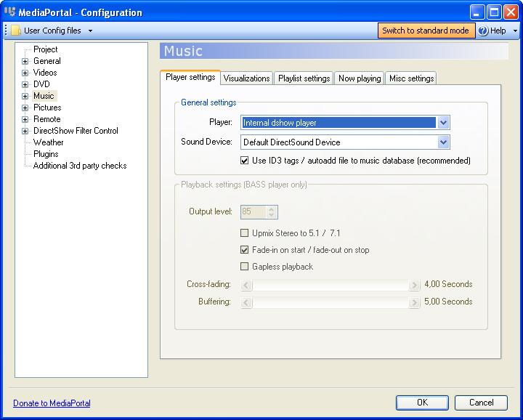Select Additional 3rd party checks item

[80, 166]
